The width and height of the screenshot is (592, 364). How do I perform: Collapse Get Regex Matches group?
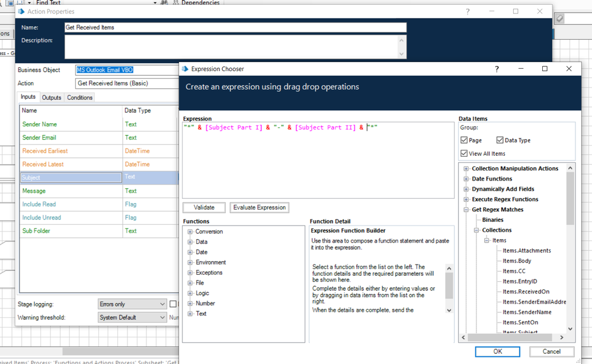466,210
